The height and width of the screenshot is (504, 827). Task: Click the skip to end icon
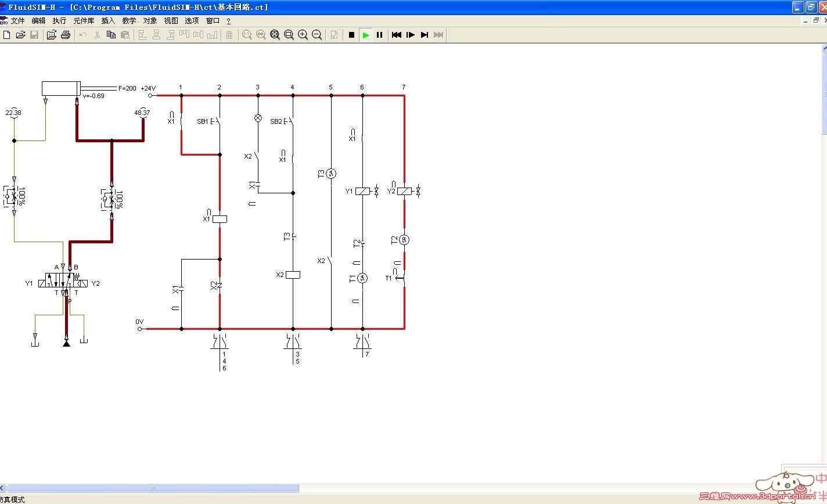(438, 35)
